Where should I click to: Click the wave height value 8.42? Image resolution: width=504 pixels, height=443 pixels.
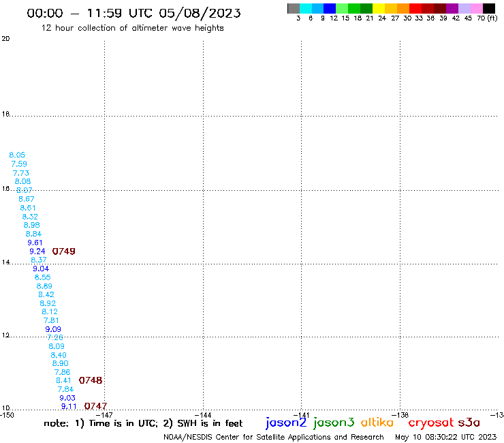click(46, 294)
